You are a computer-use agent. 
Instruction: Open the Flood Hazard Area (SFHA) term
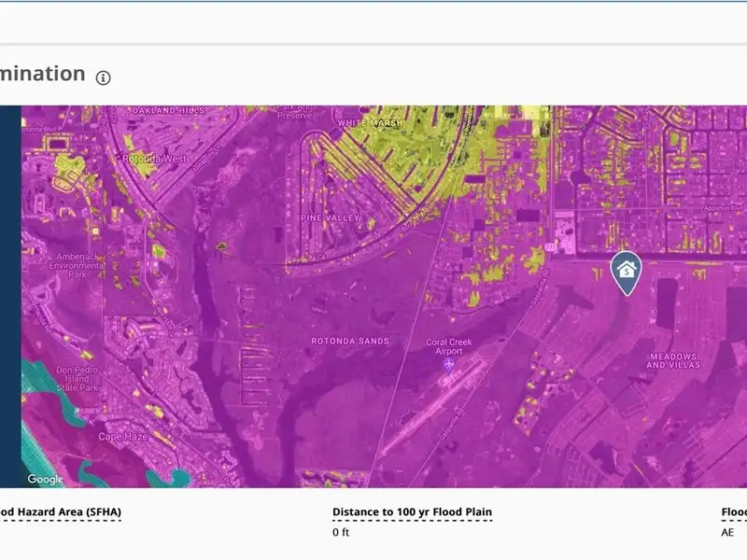(x=61, y=512)
